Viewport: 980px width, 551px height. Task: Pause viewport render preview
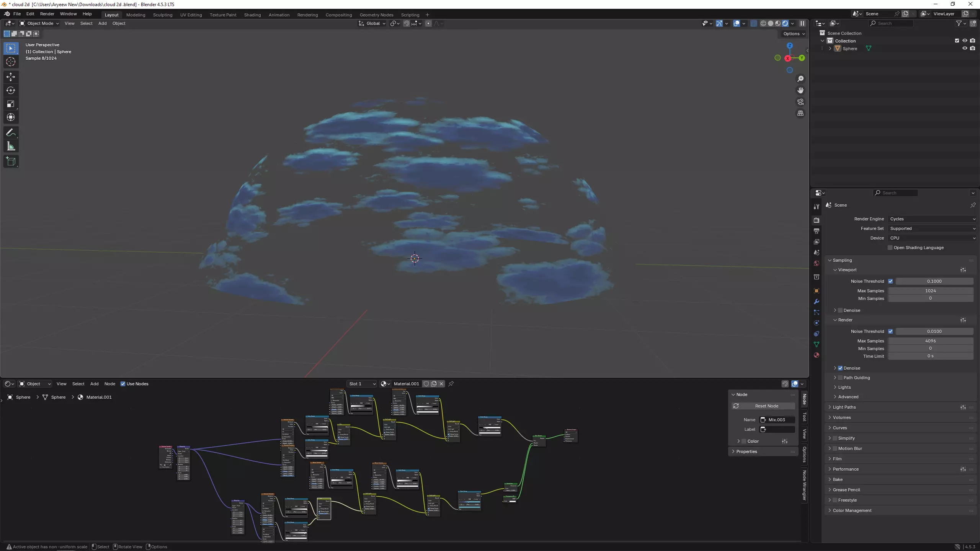point(802,23)
